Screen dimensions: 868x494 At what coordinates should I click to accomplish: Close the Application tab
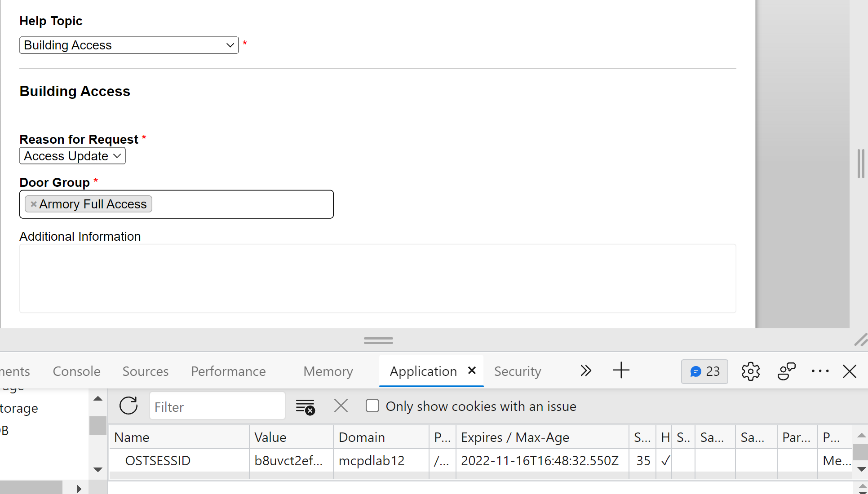point(472,370)
